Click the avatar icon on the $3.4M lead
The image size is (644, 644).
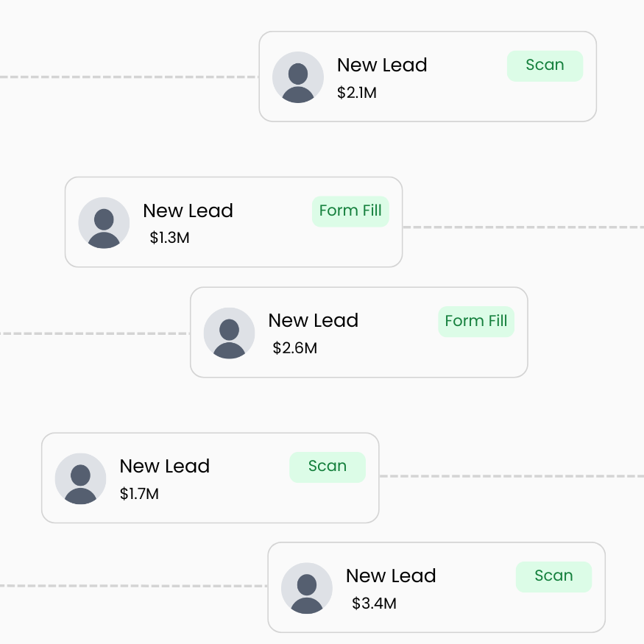(x=307, y=588)
